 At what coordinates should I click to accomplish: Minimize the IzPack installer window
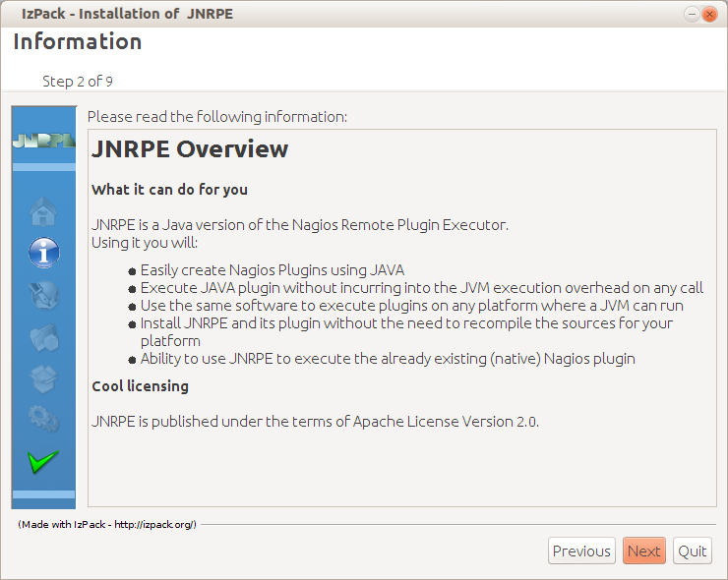pos(692,15)
